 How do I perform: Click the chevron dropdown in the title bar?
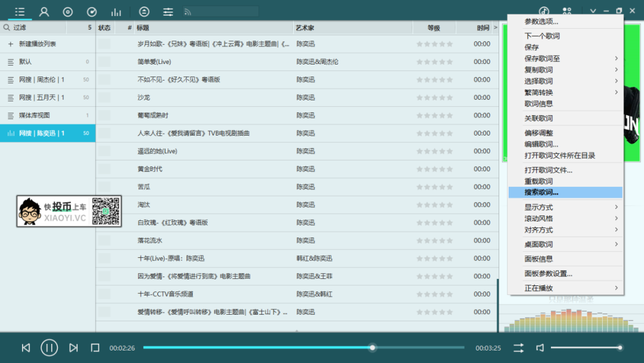point(592,10)
